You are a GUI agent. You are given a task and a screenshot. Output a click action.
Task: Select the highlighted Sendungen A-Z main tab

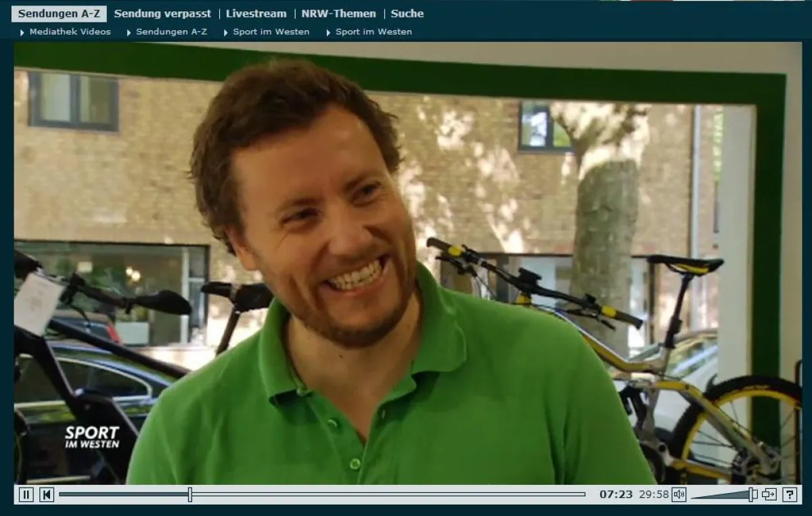[59, 14]
